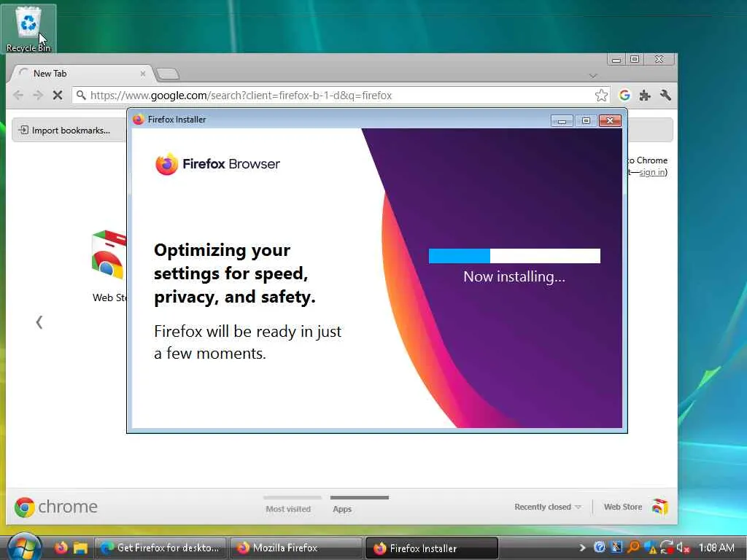This screenshot has width=747, height=560.
Task: Minimize the Chrome window
Action: tap(616, 60)
